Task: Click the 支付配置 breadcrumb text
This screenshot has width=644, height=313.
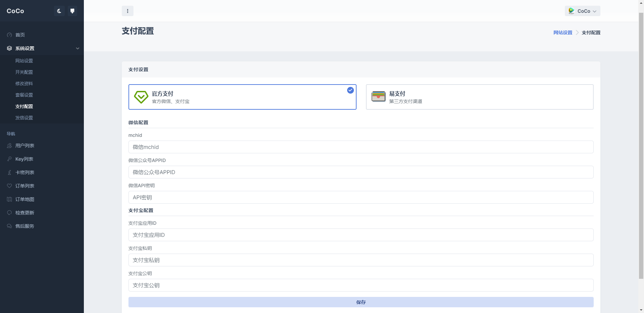Action: click(591, 33)
